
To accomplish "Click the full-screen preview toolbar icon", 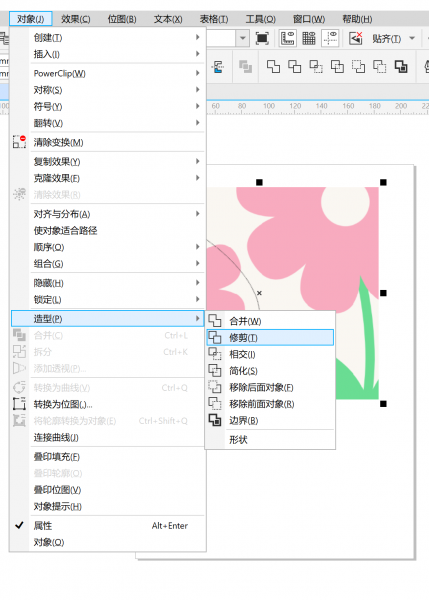I will click(x=262, y=38).
